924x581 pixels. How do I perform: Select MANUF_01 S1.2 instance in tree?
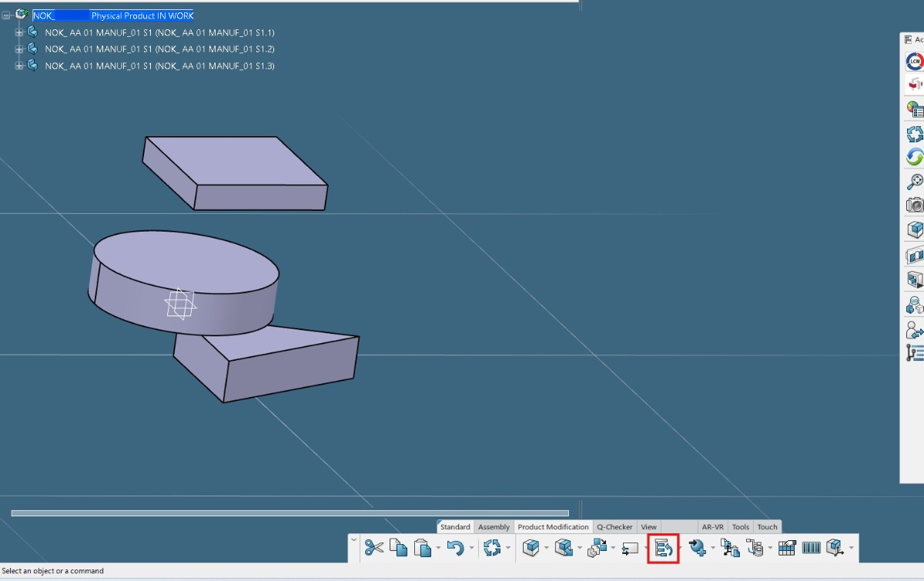click(159, 49)
